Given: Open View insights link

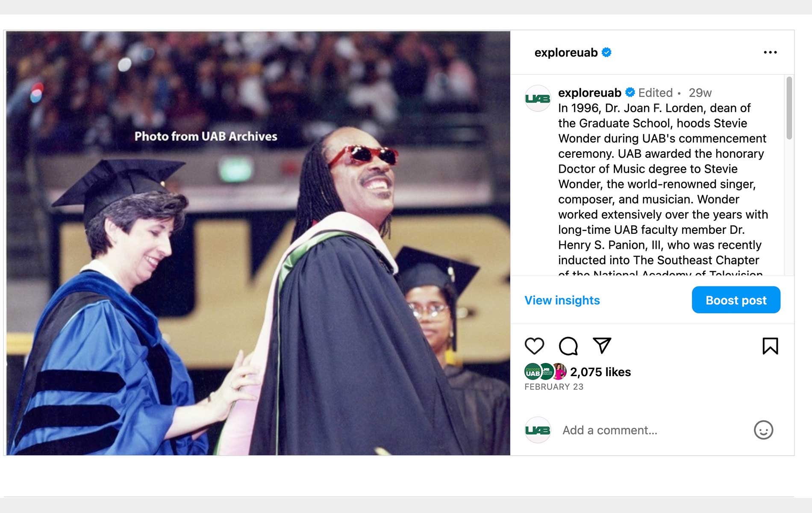Looking at the screenshot, I should [x=562, y=301].
